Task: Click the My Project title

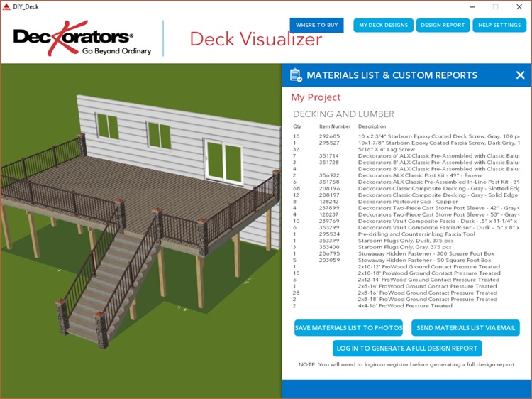Action: (x=316, y=97)
